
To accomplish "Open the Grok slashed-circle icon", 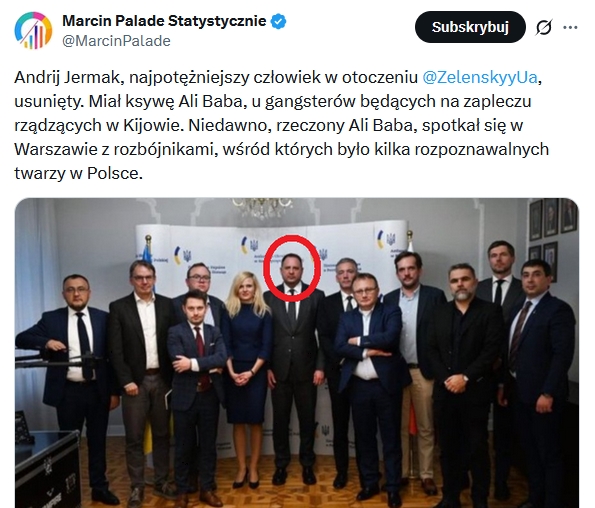I will [544, 27].
